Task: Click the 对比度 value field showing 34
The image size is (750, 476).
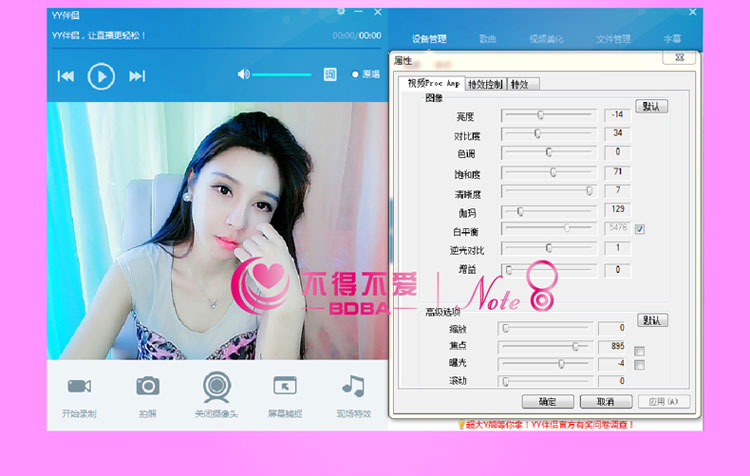Action: pyautogui.click(x=617, y=133)
